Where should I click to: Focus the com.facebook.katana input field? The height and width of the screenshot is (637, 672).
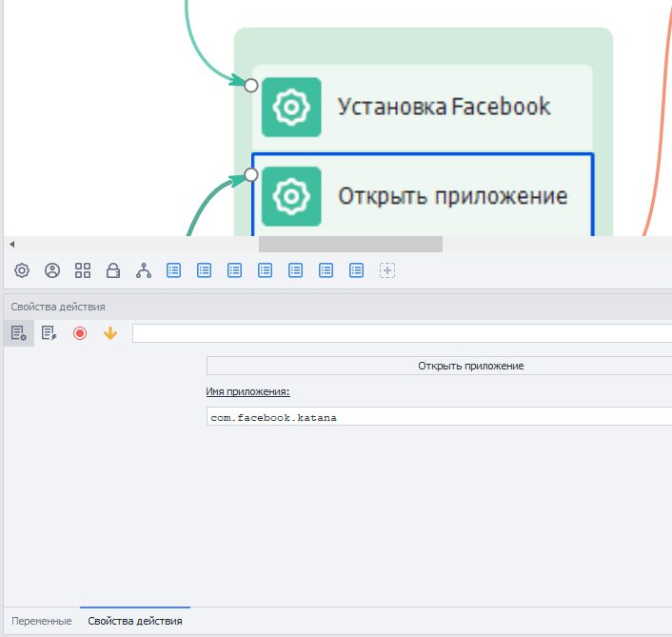(440, 416)
